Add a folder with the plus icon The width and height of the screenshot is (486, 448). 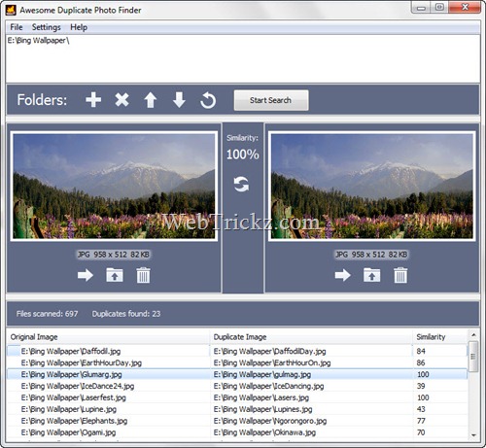(x=93, y=100)
